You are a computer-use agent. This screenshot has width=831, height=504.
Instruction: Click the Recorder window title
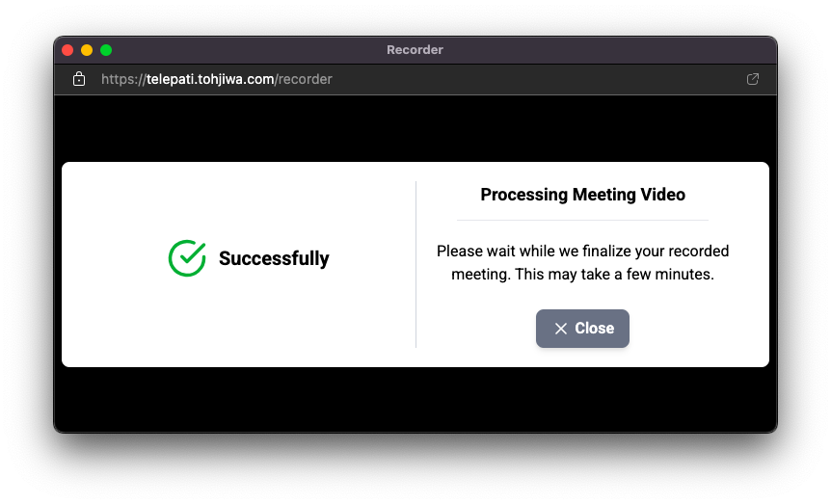415,50
